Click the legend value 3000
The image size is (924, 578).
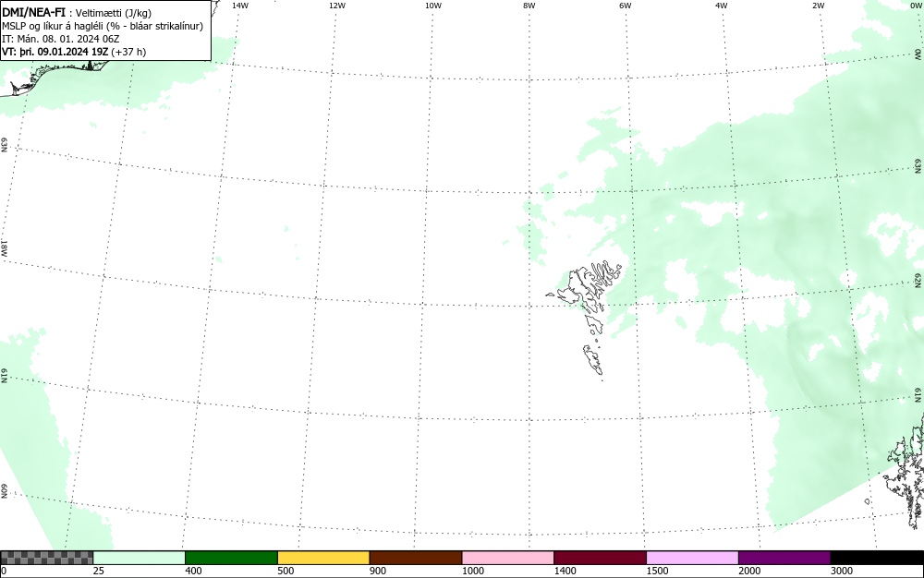[x=842, y=571]
